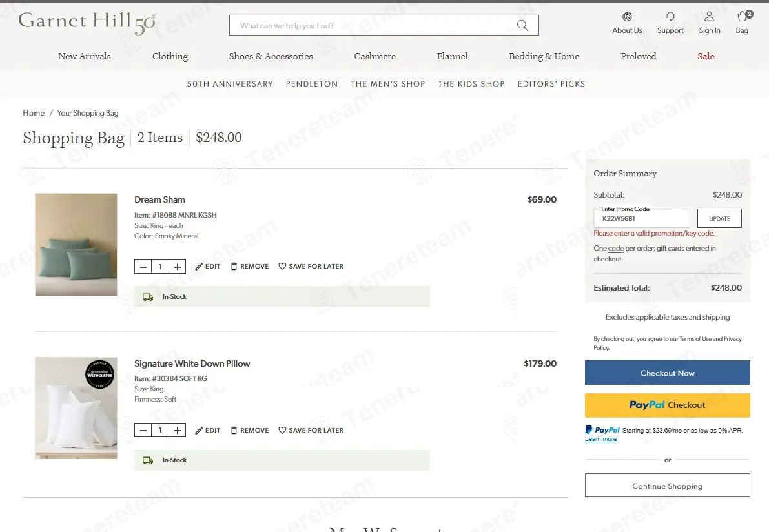Open the New Arrivals menu
Viewport: 769px width, 532px height.
(85, 56)
